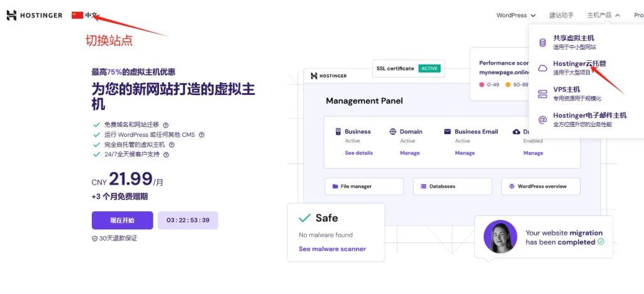Screen dimensions: 644x294
Task: Open the 中文 language selector
Action: [x=91, y=15]
